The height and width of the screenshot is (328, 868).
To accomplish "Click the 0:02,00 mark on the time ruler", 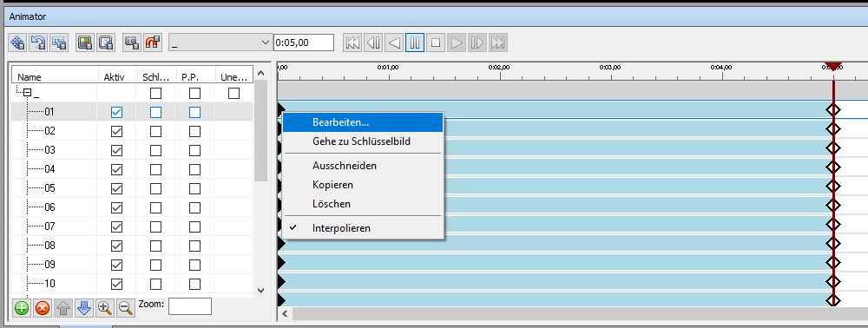I will [499, 68].
